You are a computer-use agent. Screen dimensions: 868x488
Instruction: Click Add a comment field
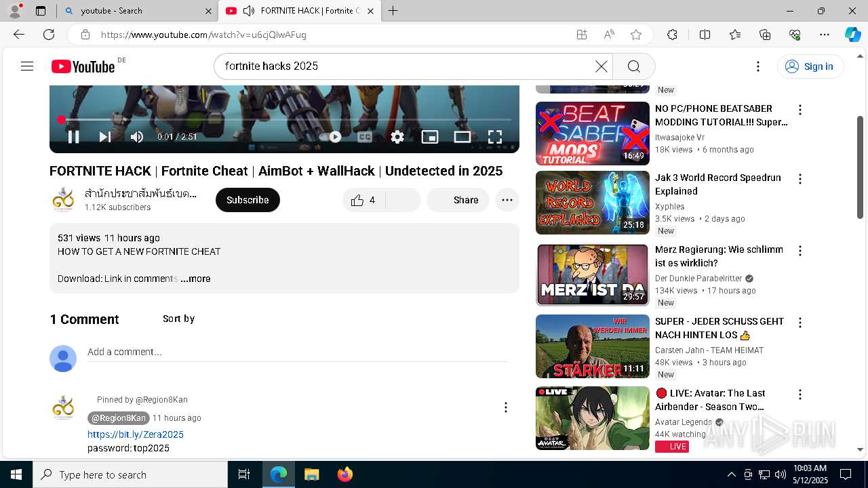coord(298,352)
